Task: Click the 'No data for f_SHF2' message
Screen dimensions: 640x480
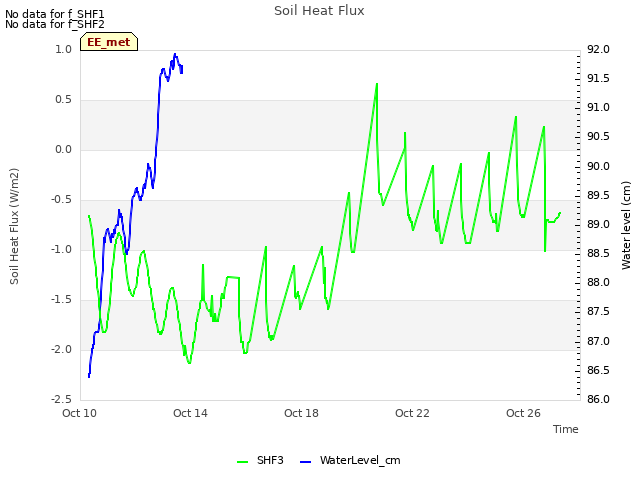Action: (55, 24)
